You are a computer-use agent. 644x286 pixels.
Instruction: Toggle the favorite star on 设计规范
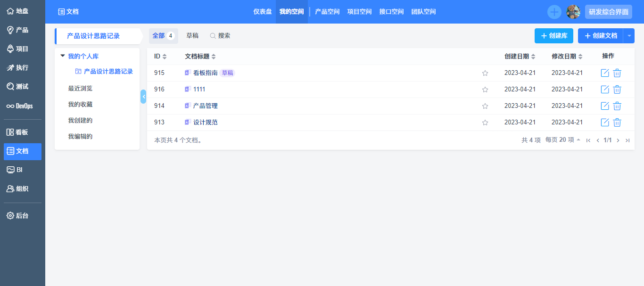pyautogui.click(x=485, y=122)
